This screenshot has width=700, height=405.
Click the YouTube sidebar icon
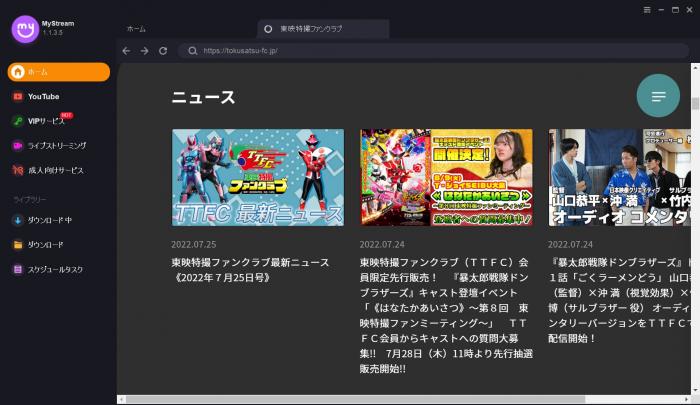point(18,96)
